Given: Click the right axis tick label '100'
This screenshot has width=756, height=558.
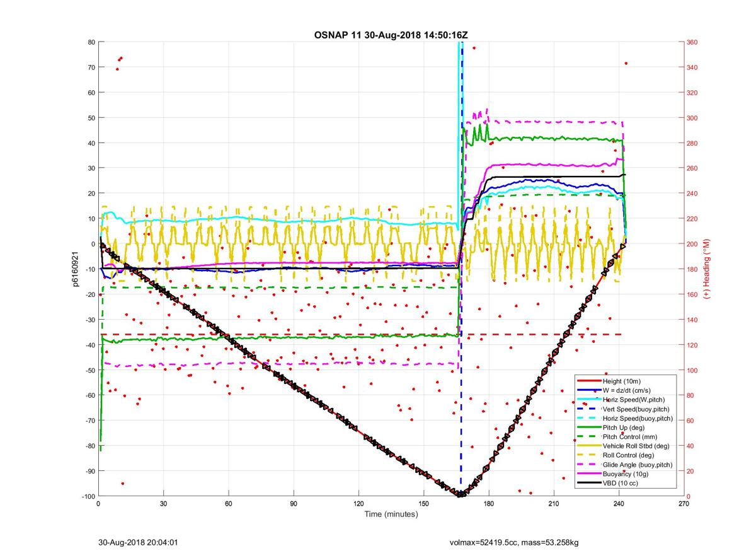Looking at the screenshot, I should [693, 370].
